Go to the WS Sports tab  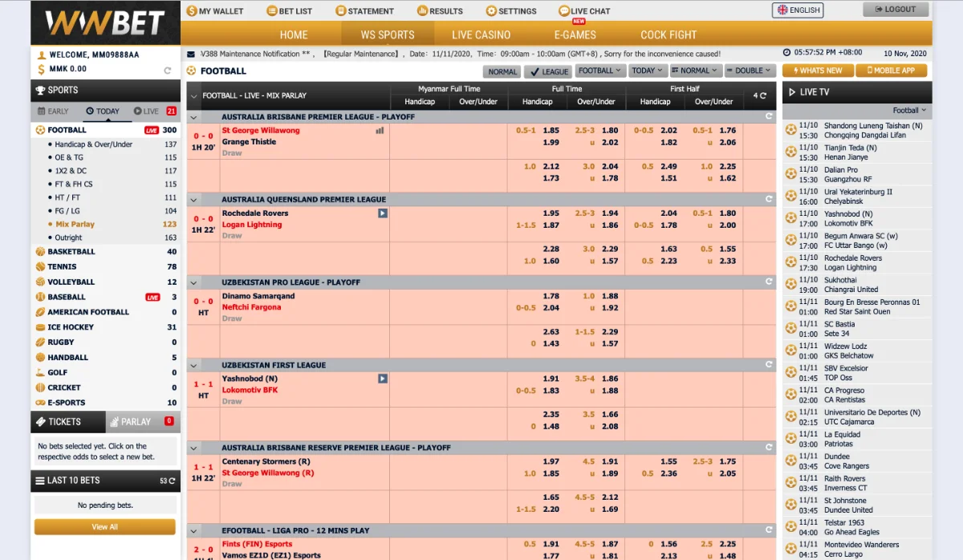[388, 34]
